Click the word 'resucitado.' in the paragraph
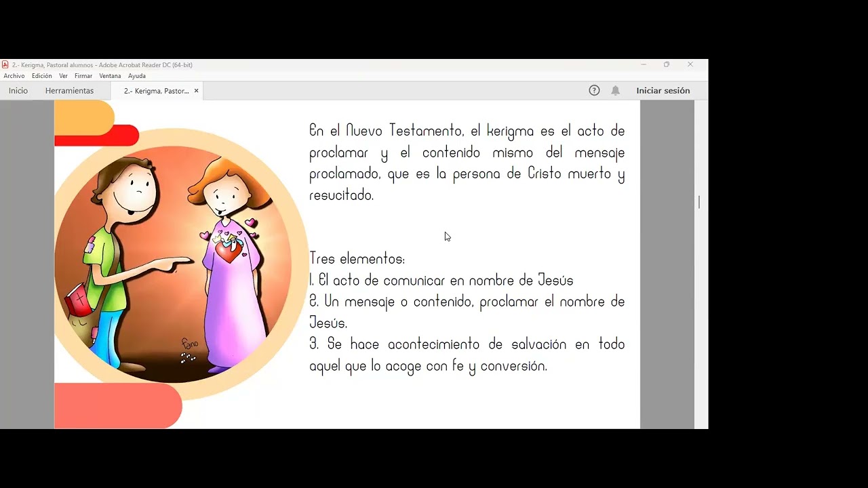The width and height of the screenshot is (868, 488). (342, 195)
